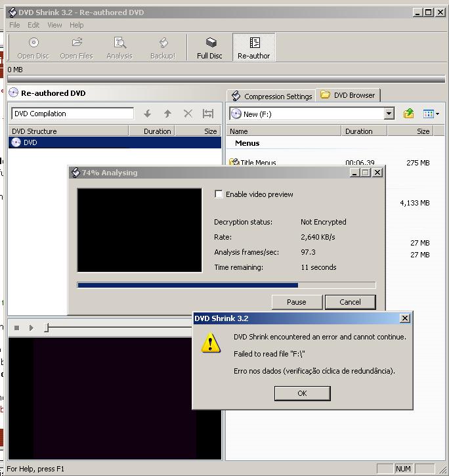Screen dimensions: 449x476
Task: Cancel the analysis
Action: [350, 302]
